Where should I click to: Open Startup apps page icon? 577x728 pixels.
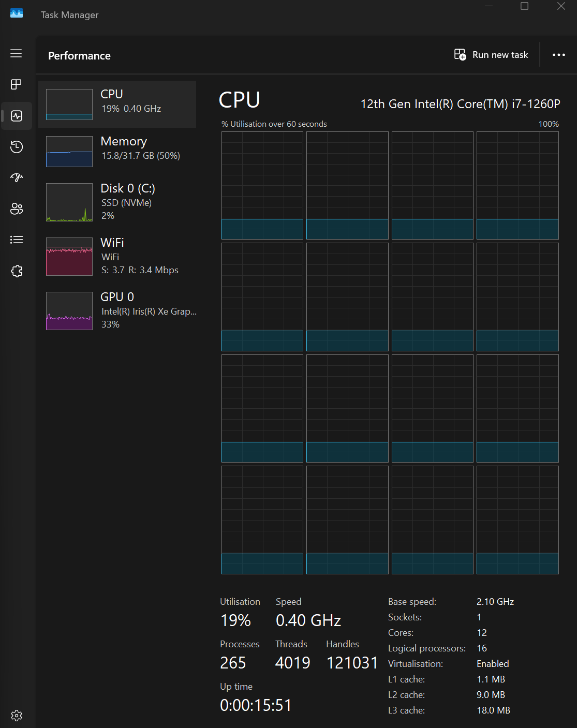click(17, 177)
